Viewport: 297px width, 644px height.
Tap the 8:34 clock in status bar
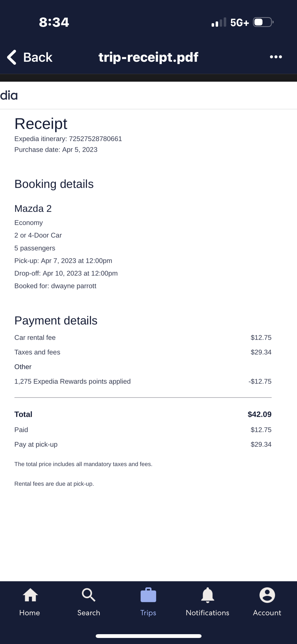(54, 22)
